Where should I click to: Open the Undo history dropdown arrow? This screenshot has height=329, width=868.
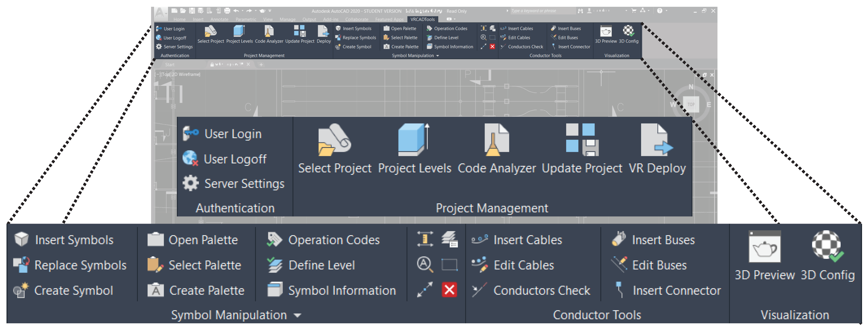pos(243,11)
